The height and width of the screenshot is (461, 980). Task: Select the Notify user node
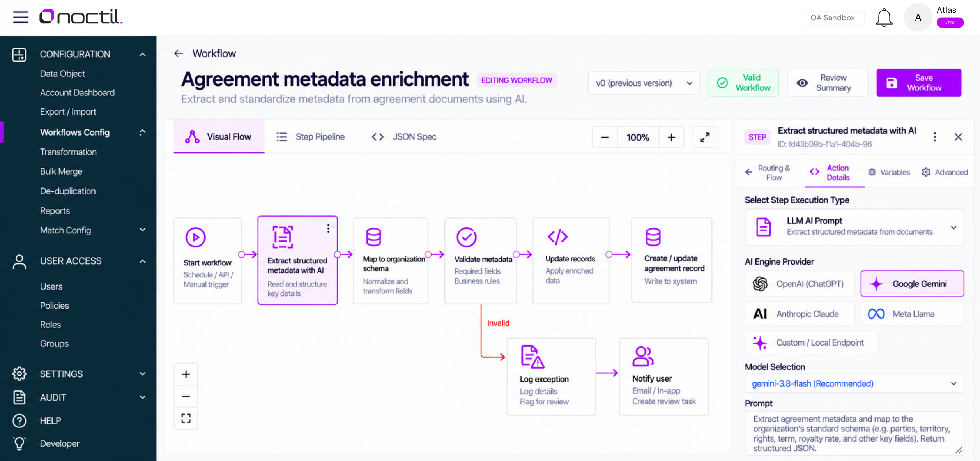[x=663, y=376]
